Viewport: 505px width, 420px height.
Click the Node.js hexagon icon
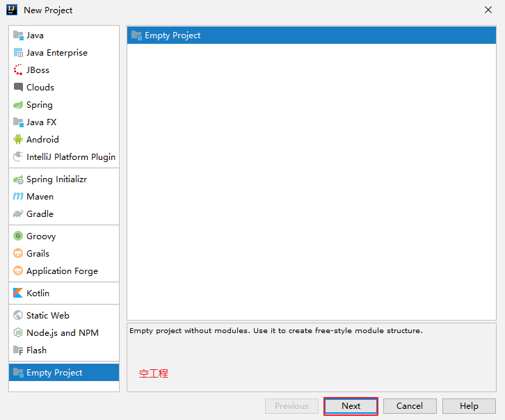click(18, 333)
